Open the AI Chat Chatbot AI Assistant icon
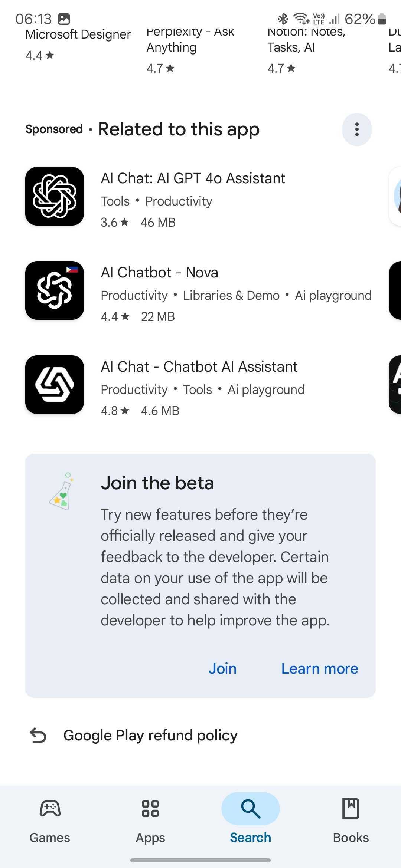Viewport: 401px width, 868px height. point(55,385)
